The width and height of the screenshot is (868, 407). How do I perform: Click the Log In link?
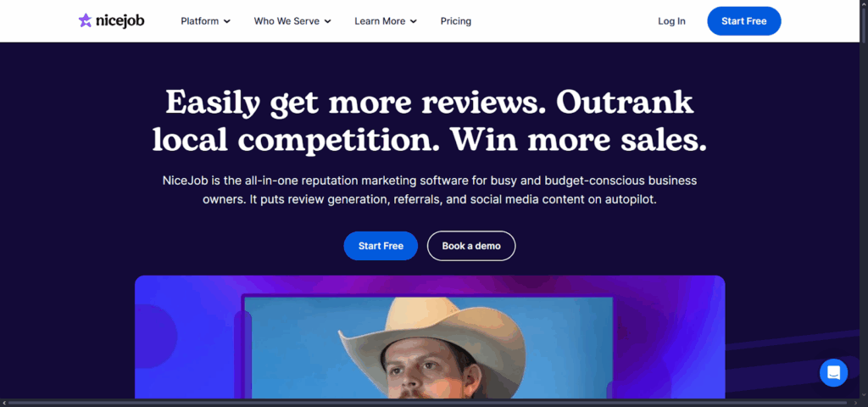point(671,21)
